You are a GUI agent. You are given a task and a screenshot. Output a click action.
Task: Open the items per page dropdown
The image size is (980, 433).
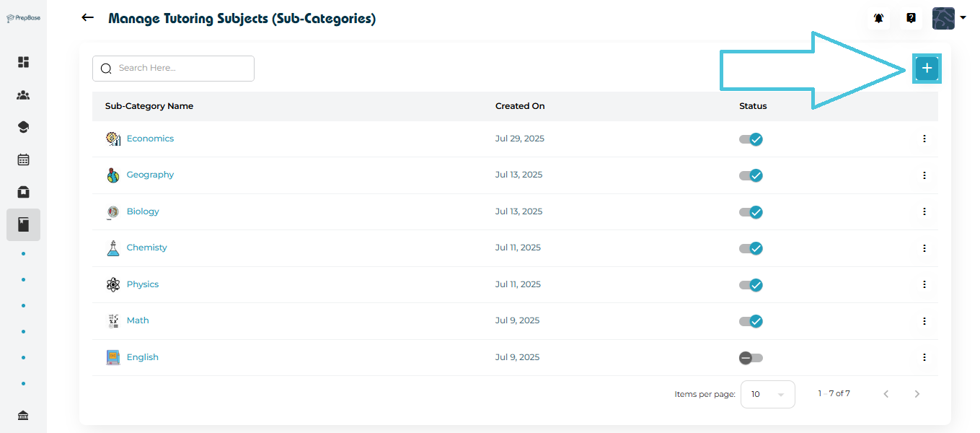point(767,395)
